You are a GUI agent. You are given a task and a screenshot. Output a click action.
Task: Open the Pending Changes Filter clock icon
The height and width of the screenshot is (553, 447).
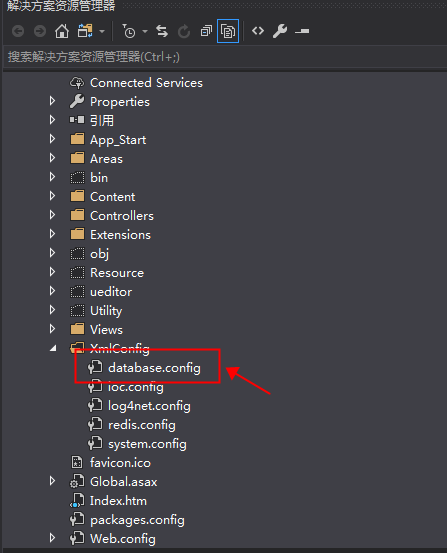click(x=129, y=31)
